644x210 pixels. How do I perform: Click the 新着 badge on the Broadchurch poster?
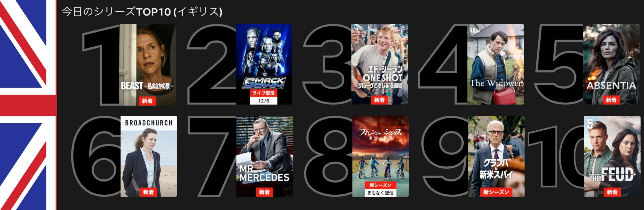click(148, 192)
